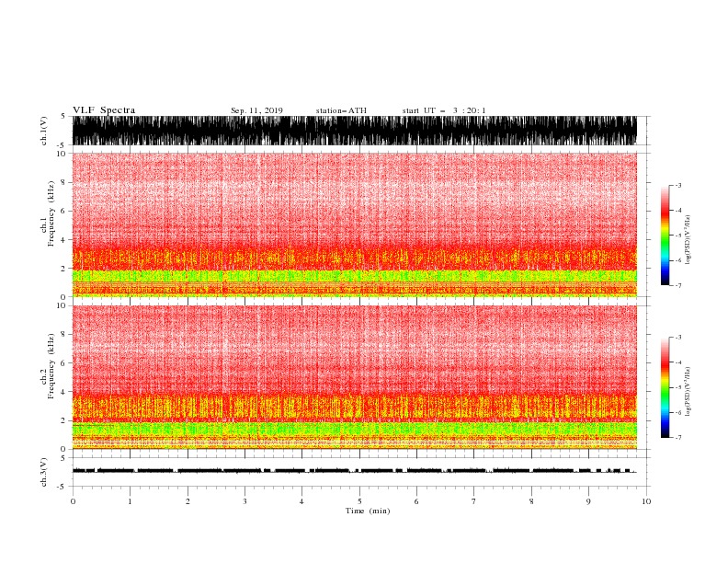The image size is (728, 563).
Task: Click the "ch.3(V)" waveform axis label
Action: coord(44,472)
